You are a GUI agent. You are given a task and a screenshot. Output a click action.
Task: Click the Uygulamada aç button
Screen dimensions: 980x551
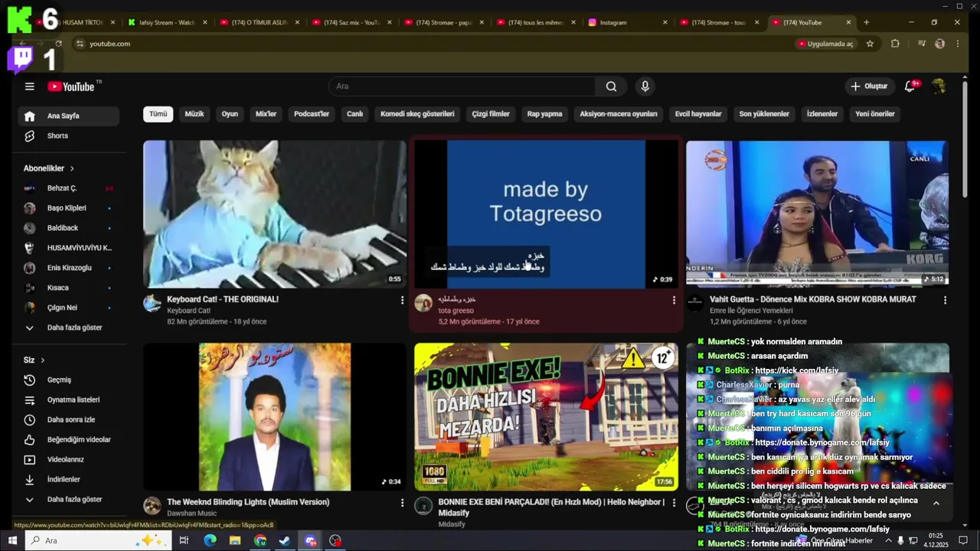click(825, 44)
